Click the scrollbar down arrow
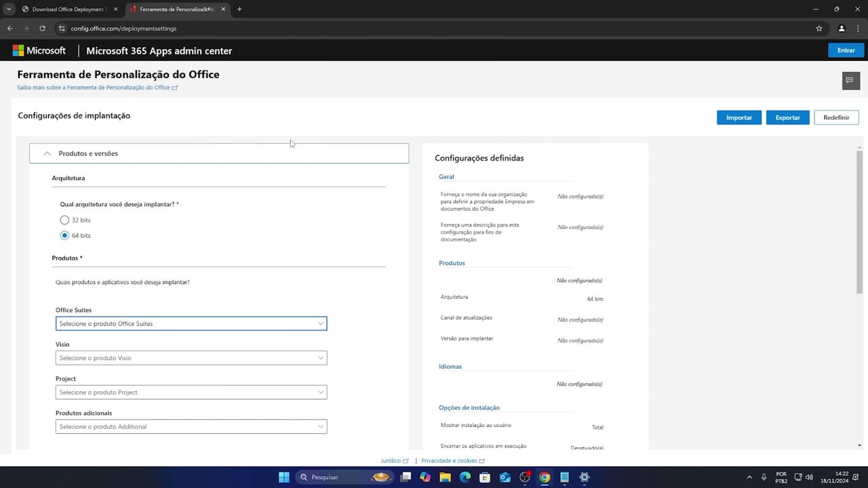 tap(860, 445)
